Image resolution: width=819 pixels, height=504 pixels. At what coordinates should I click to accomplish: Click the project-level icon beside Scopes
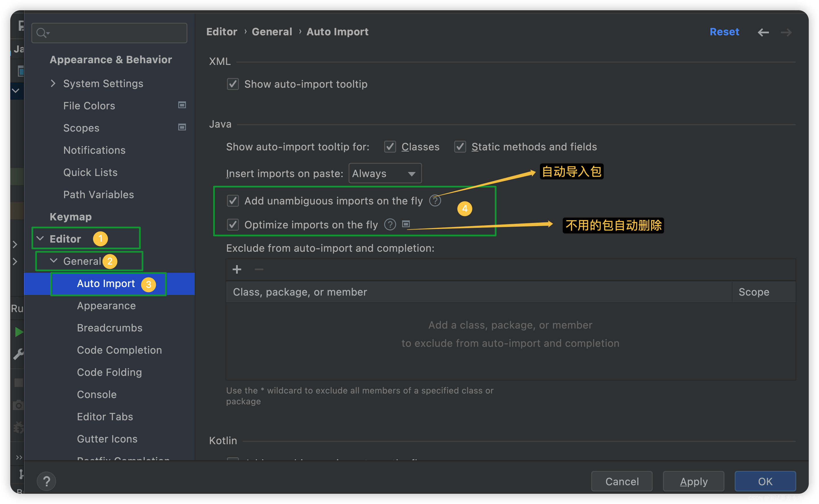click(182, 127)
